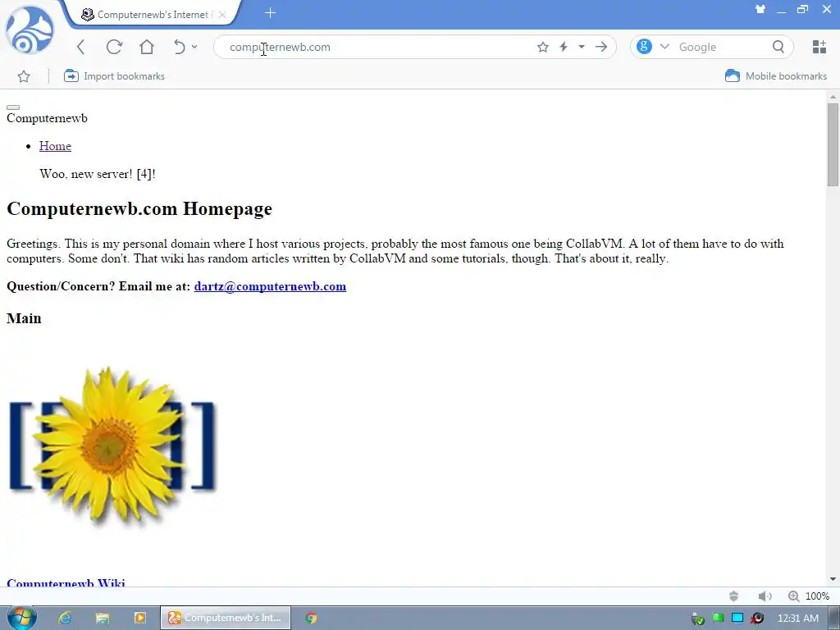The width and height of the screenshot is (840, 630).
Task: Open Windows Explorer from taskbar
Action: pos(103,619)
